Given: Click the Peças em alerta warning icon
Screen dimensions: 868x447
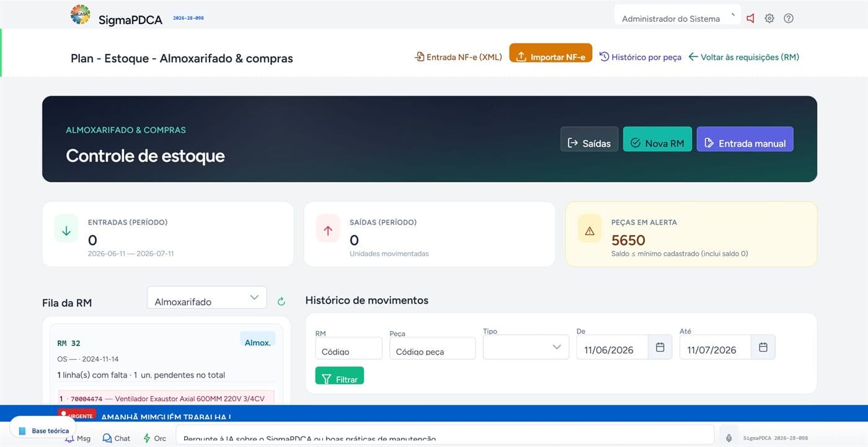Looking at the screenshot, I should [x=590, y=229].
